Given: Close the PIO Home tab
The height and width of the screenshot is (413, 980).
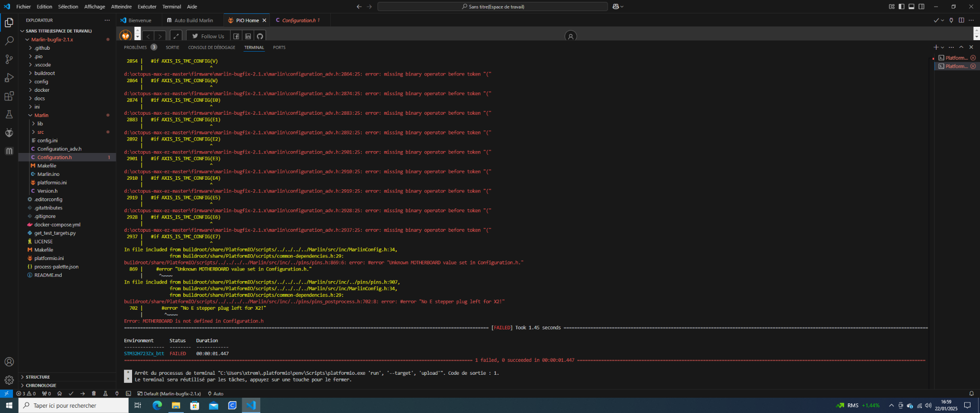Looking at the screenshot, I should pyautogui.click(x=264, y=21).
